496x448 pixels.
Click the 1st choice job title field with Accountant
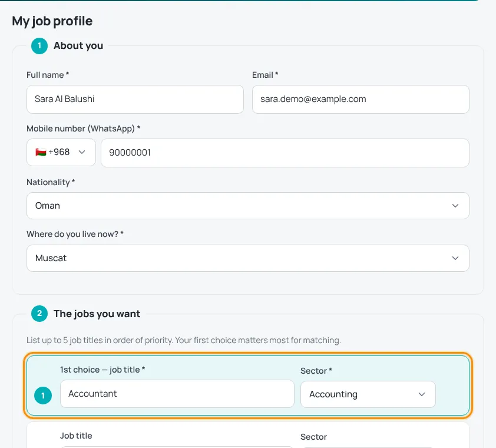pyautogui.click(x=177, y=394)
